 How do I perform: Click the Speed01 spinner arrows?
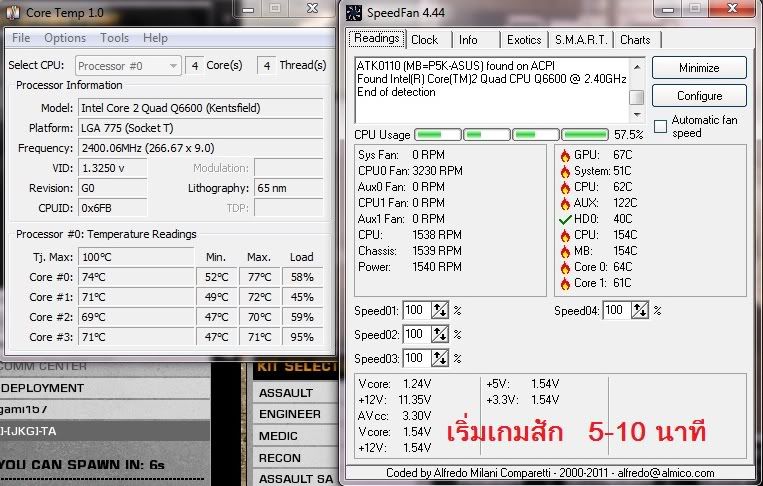pos(440,310)
